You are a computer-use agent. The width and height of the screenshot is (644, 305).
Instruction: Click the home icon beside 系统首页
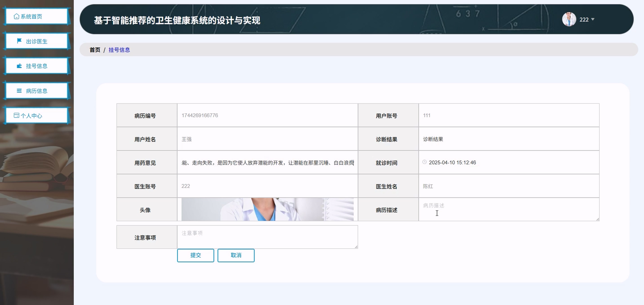click(16, 16)
